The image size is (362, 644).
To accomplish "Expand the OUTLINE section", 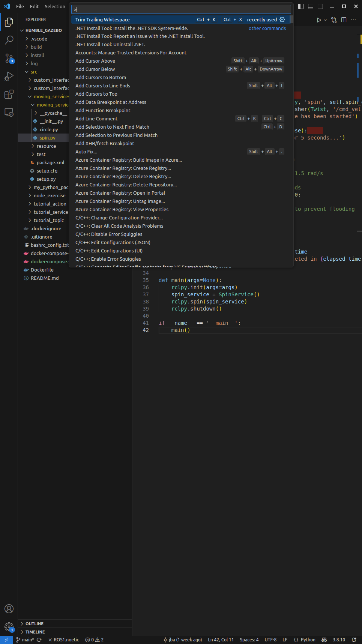I will point(35,624).
